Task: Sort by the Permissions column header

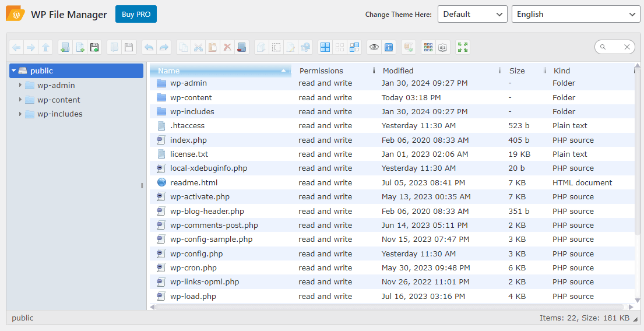Action: coord(333,71)
